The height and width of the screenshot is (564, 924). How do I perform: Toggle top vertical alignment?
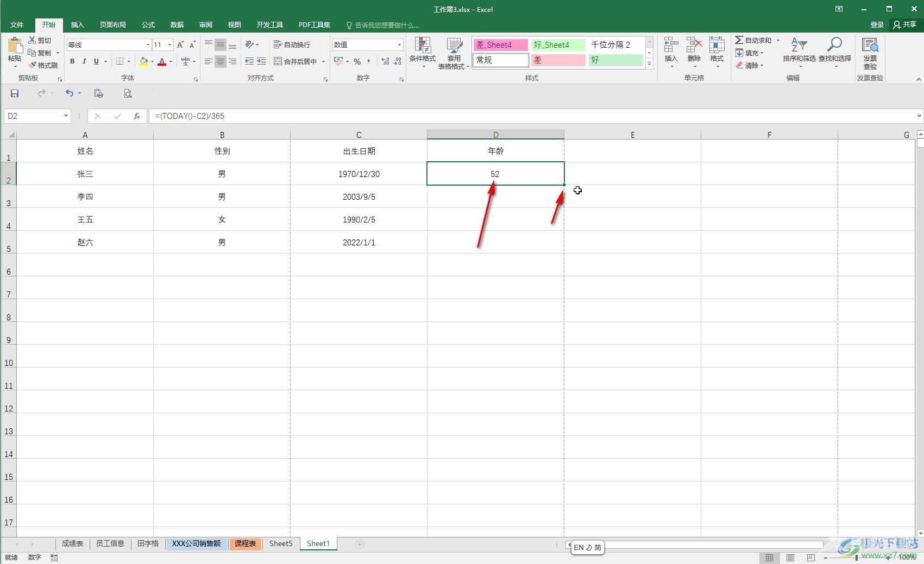coord(209,45)
